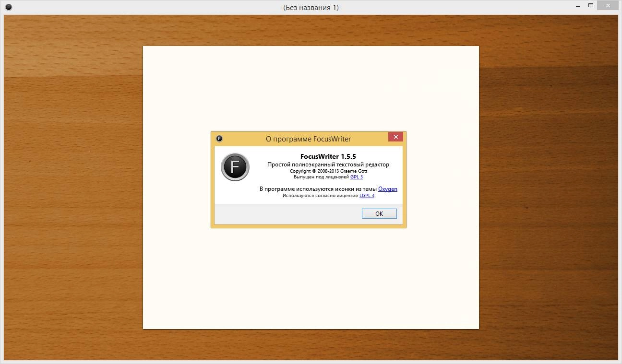Minimize the main FocusWriter window
Screen dimensions: 622x364
(578, 6)
